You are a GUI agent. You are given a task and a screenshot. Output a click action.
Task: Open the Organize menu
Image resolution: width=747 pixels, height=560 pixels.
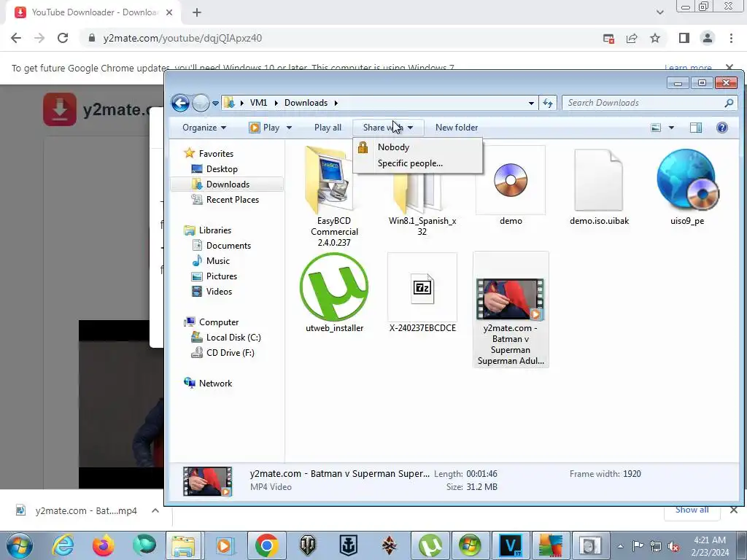(204, 128)
